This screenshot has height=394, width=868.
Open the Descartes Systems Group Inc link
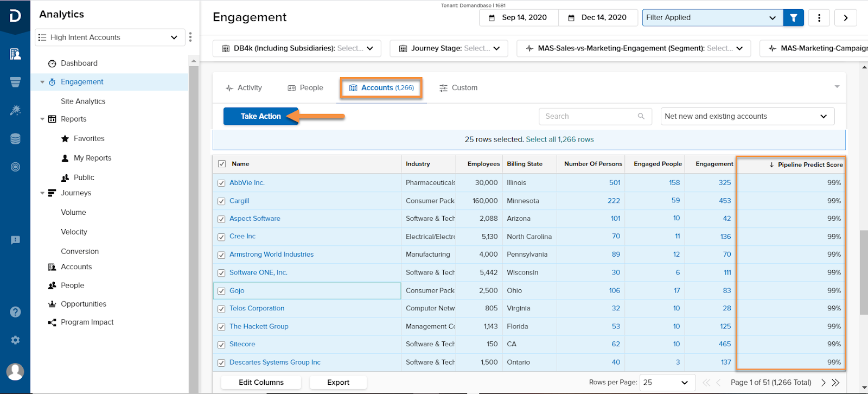pos(275,363)
